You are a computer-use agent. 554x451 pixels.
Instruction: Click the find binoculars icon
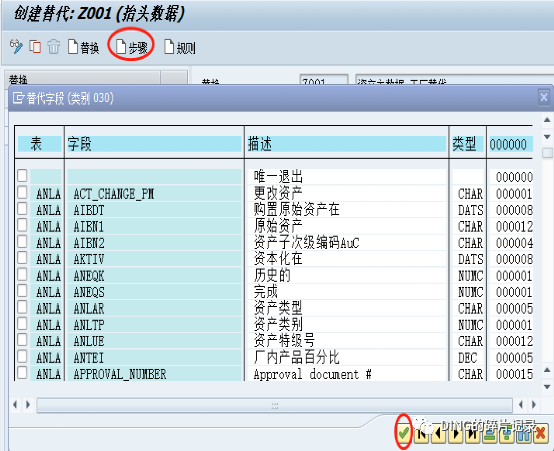coord(524,433)
